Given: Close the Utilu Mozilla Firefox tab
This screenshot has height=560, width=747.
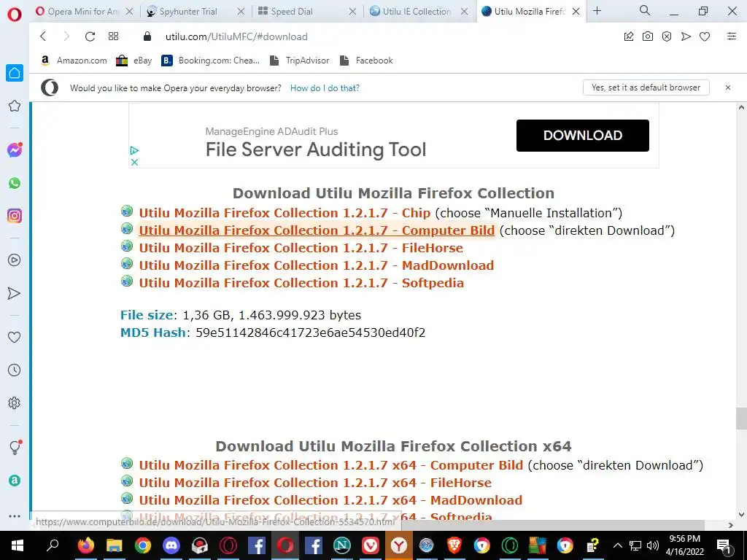Looking at the screenshot, I should click(x=576, y=12).
